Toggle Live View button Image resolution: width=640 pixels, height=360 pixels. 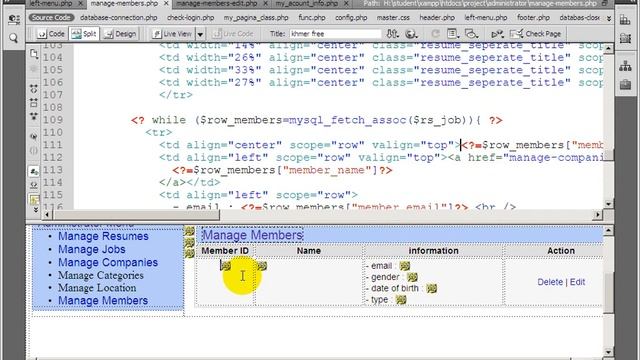click(172, 34)
